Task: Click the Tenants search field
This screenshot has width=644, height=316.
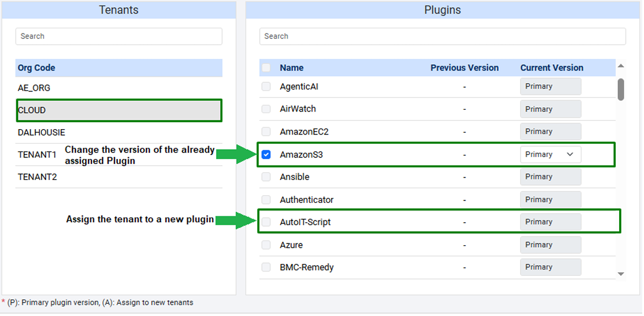Action: click(119, 36)
